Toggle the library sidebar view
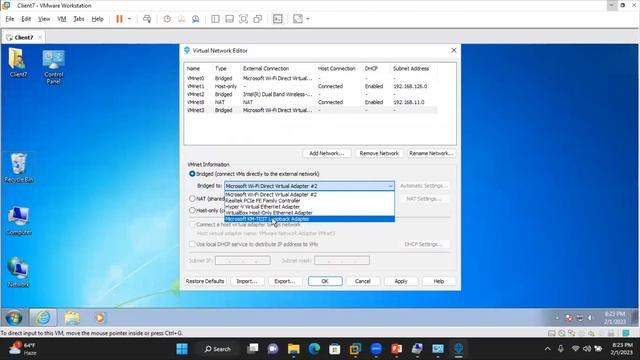This screenshot has width=640, height=360. [x=215, y=19]
